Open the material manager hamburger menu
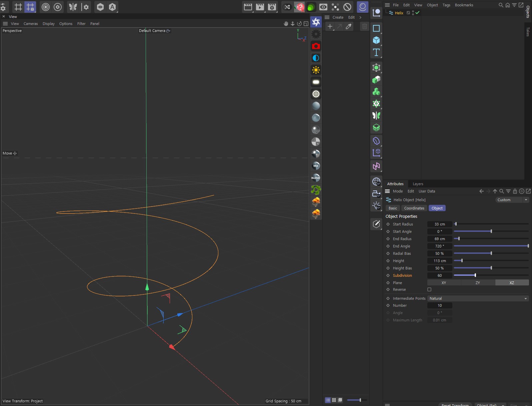Image resolution: width=532 pixels, height=406 pixels. pyautogui.click(x=327, y=17)
